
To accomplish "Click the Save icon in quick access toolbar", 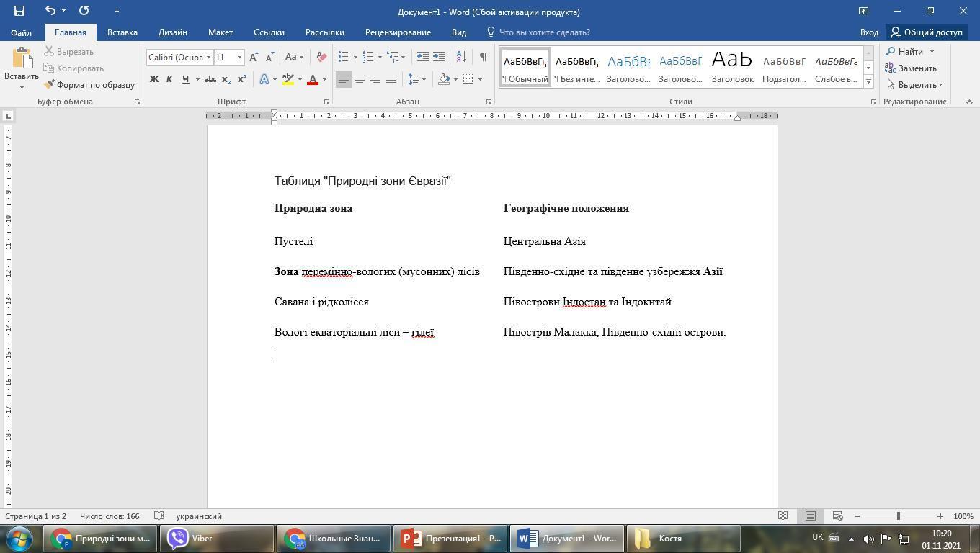I will pyautogui.click(x=19, y=11).
